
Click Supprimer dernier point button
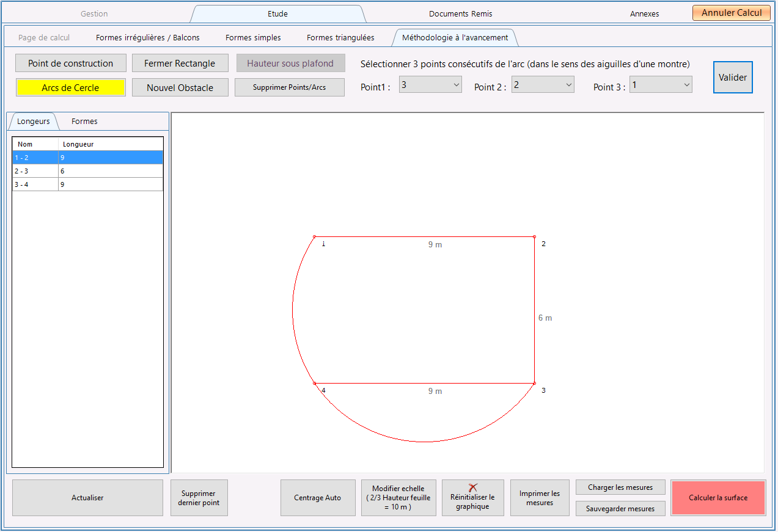coord(199,498)
